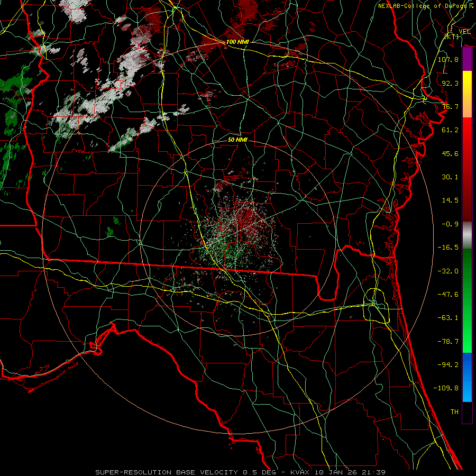476x476 pixels.
Task: Select the 76.7 velocity legend value
Action: pos(450,106)
